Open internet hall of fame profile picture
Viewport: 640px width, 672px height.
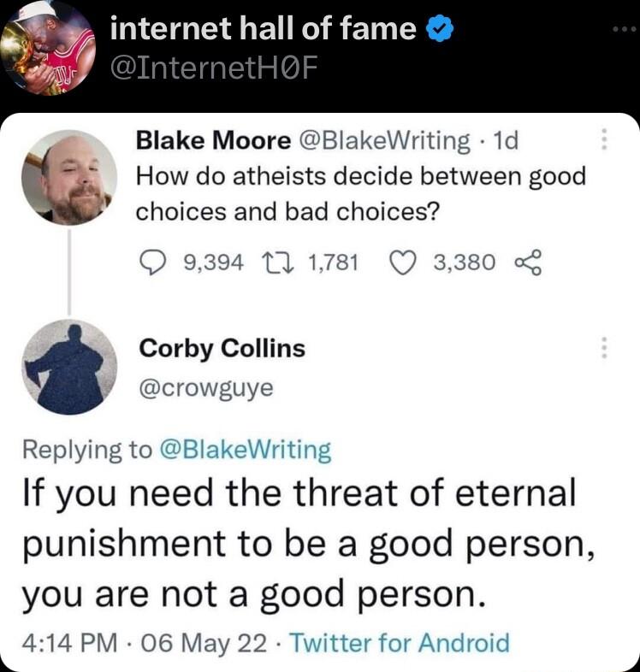(x=48, y=48)
